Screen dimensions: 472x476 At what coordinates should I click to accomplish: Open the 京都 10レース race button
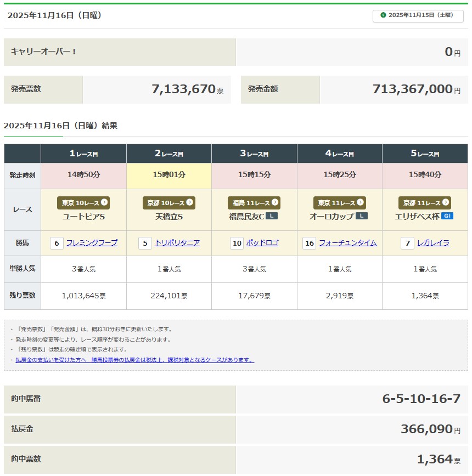[168, 203]
